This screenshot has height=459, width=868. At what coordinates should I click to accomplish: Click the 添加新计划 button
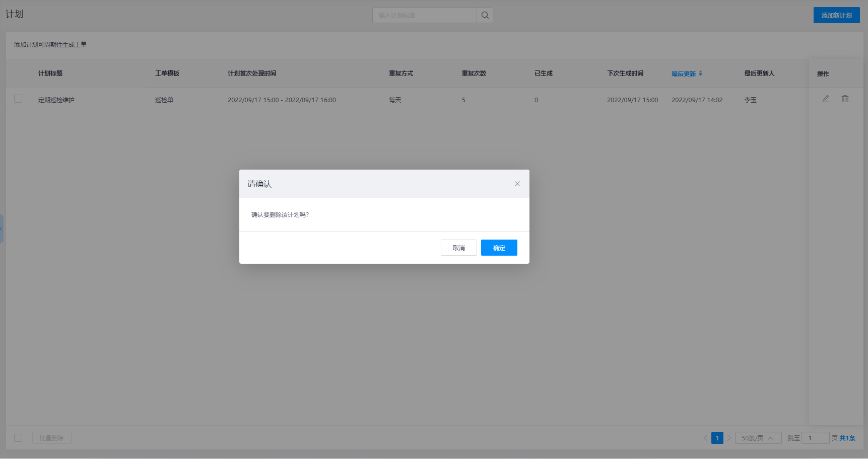point(836,15)
